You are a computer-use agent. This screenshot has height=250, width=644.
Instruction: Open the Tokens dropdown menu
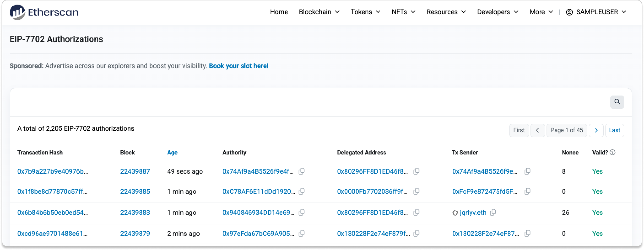[365, 12]
